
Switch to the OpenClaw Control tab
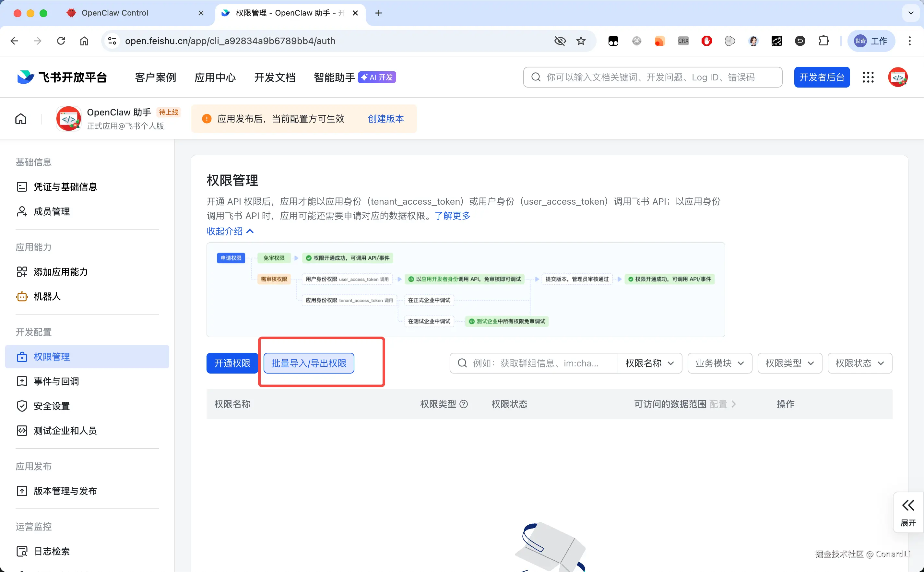pos(114,13)
